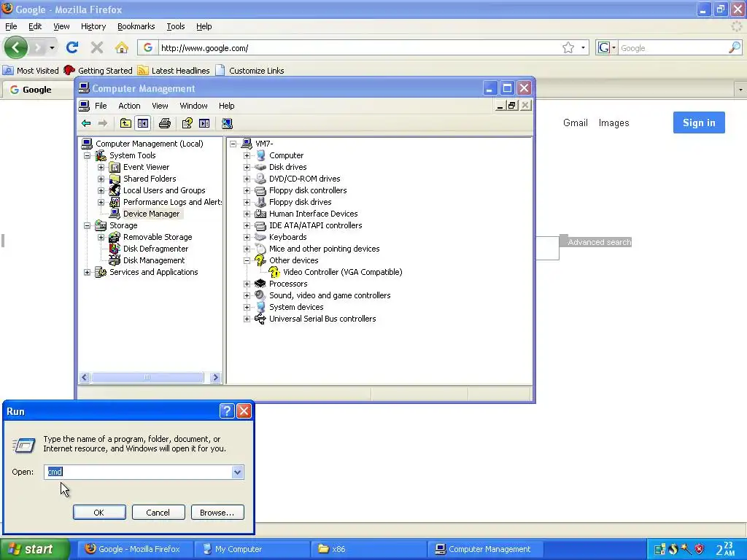This screenshot has height=560, width=747.
Task: Open the Firefox history dropdown arrow beside Back
Action: click(52, 47)
